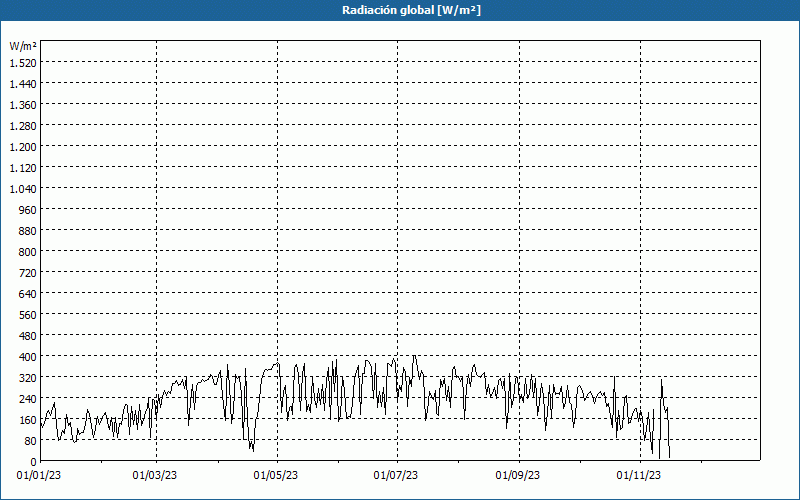This screenshot has height=500, width=800.
Task: Select the 1.360 y-axis value
Action: pyautogui.click(x=23, y=105)
